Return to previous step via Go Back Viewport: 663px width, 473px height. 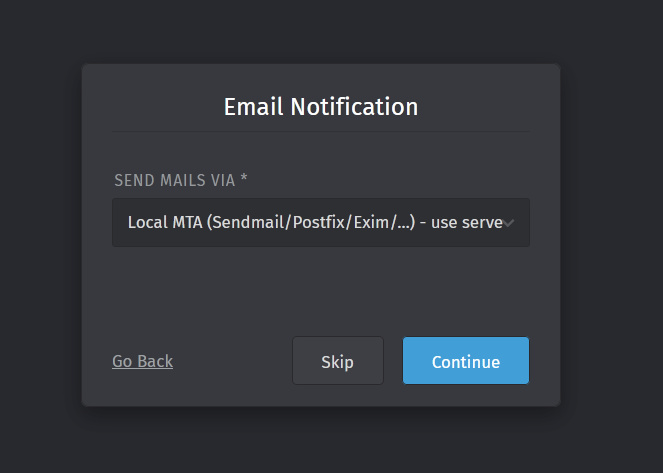(142, 361)
